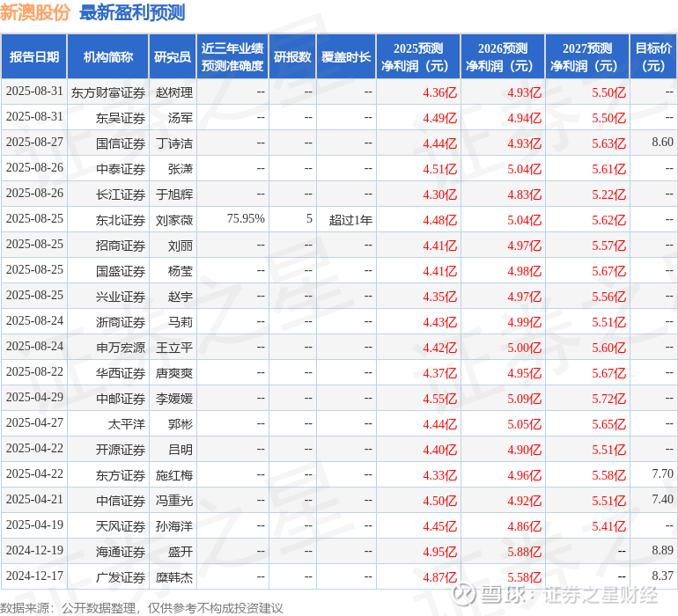Select the 机构简称 column header
The width and height of the screenshot is (678, 616).
tap(108, 56)
